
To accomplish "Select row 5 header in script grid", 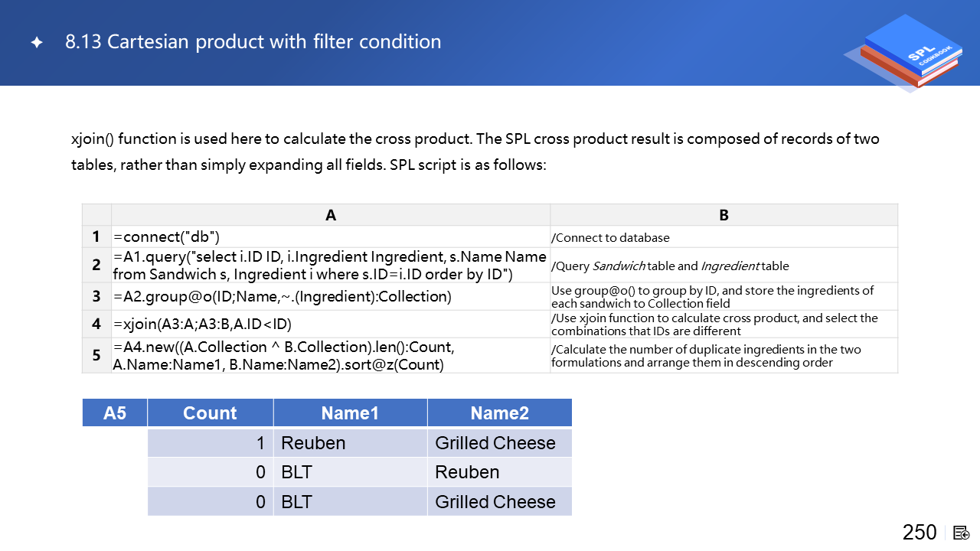I will pyautogui.click(x=96, y=355).
